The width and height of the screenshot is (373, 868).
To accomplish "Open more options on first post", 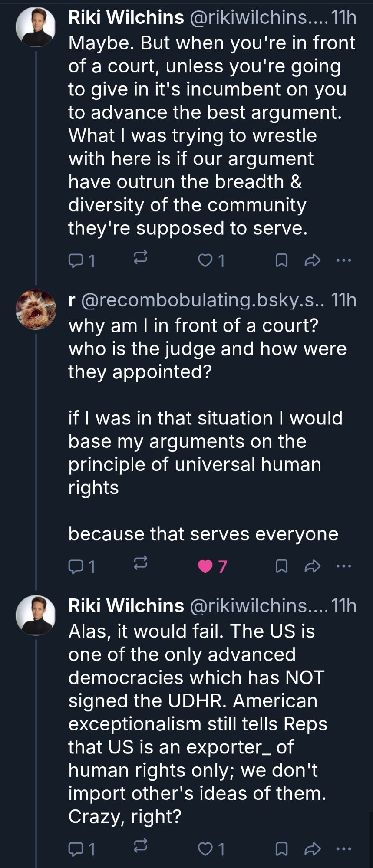I will click(x=343, y=260).
